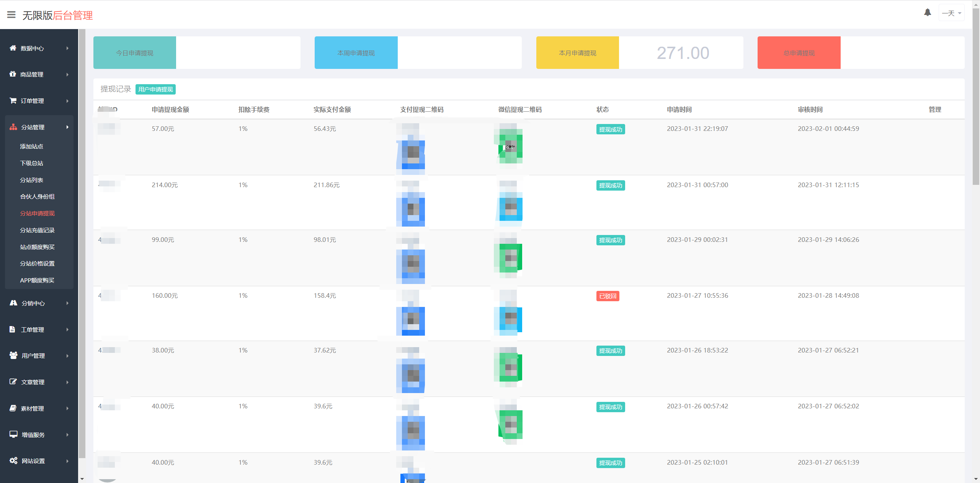Expand the 数据中心 arrow
Screen dimensions: 980x483
[67, 48]
